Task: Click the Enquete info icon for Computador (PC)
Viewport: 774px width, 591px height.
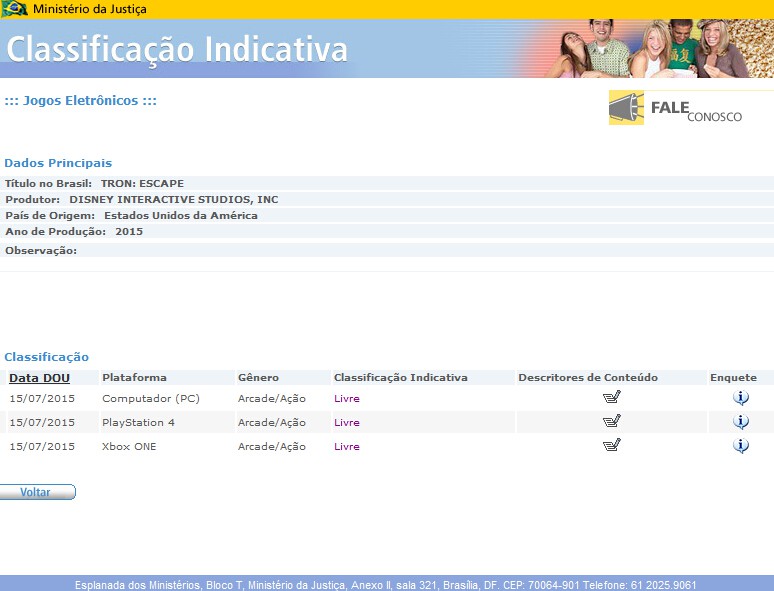Action: tap(740, 397)
